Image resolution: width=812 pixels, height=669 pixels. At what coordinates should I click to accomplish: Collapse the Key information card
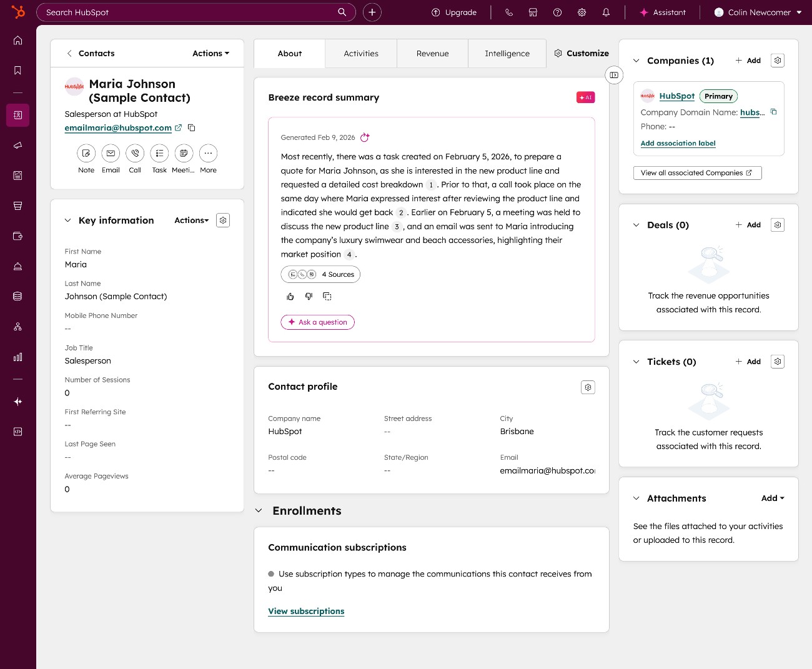click(68, 220)
